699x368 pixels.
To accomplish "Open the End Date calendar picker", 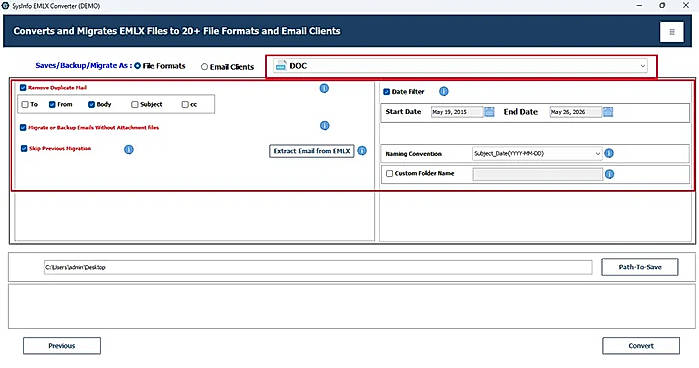I will coord(608,112).
